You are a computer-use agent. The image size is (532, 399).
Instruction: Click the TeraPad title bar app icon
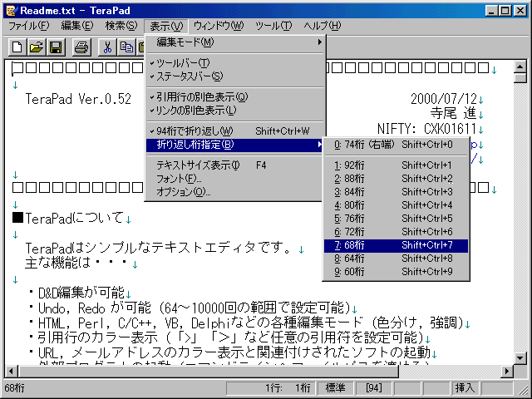(x=12, y=11)
